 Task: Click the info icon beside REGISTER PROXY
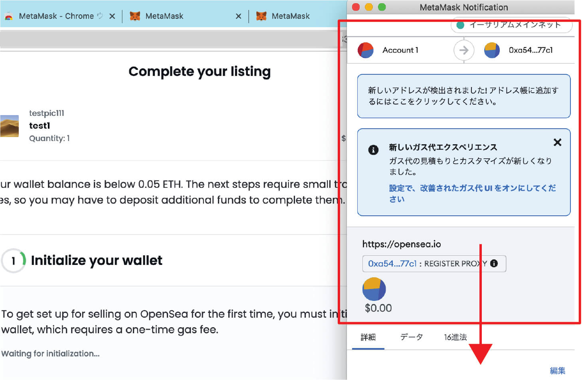(494, 263)
